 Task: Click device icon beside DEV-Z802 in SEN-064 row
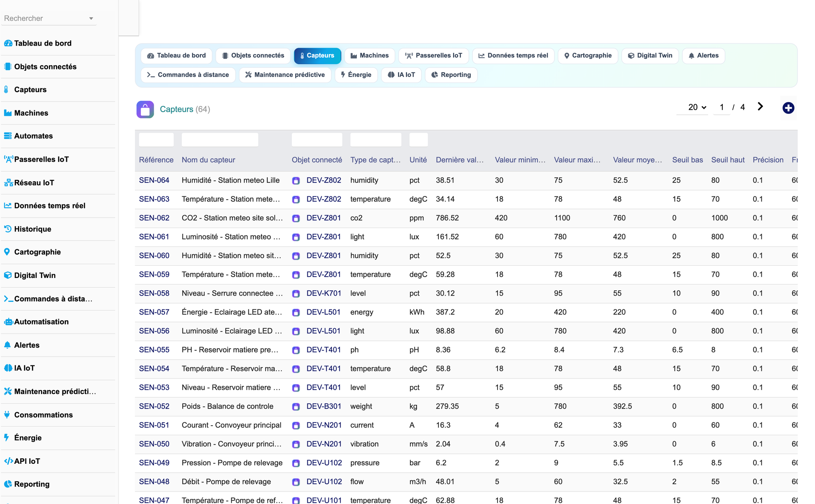(296, 181)
